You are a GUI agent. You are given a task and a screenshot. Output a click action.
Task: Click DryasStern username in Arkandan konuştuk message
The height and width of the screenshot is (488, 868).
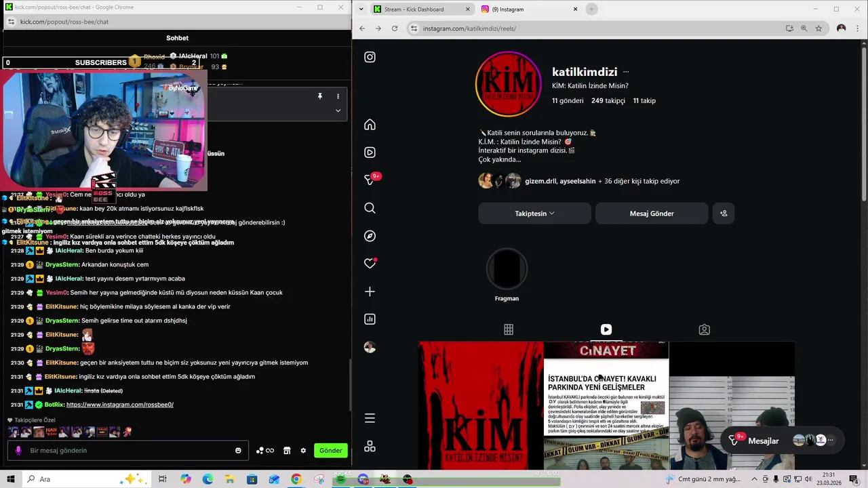pyautogui.click(x=62, y=264)
